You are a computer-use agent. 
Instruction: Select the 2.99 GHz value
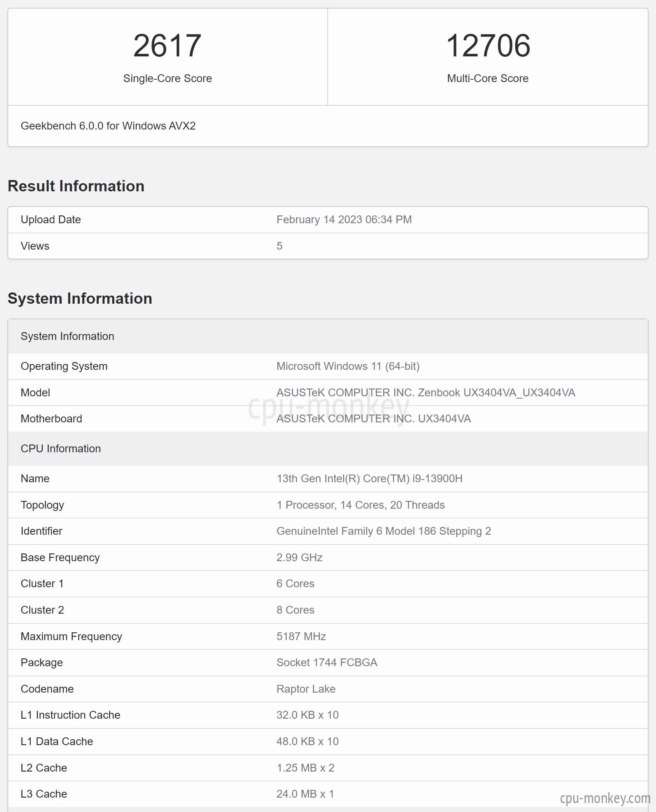pyautogui.click(x=299, y=557)
